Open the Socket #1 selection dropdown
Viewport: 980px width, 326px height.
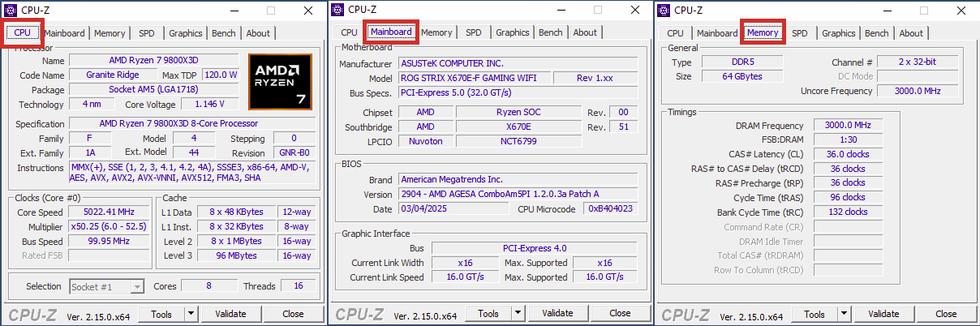(106, 286)
